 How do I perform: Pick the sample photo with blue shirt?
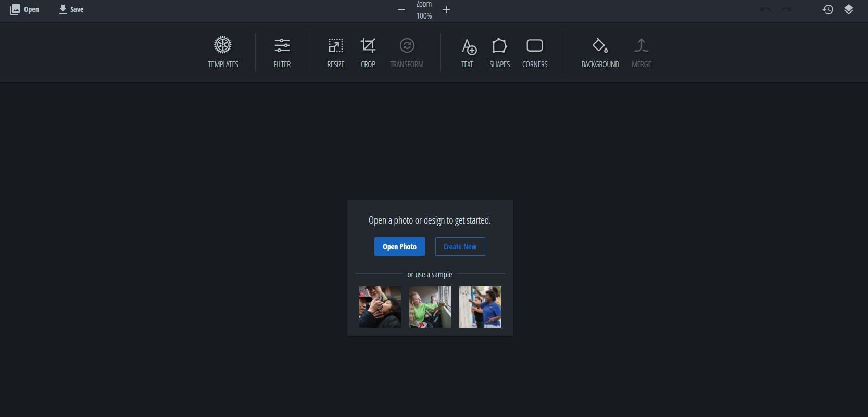point(480,307)
